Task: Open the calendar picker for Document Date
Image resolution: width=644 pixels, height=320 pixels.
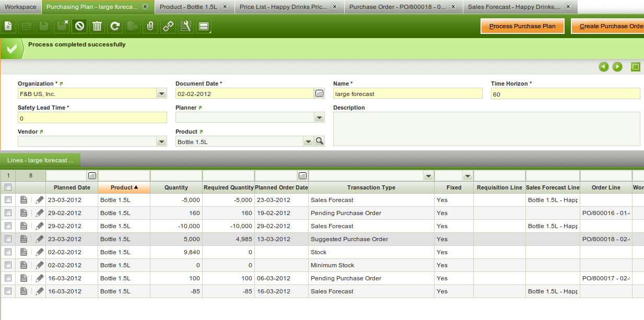Action: (x=319, y=93)
